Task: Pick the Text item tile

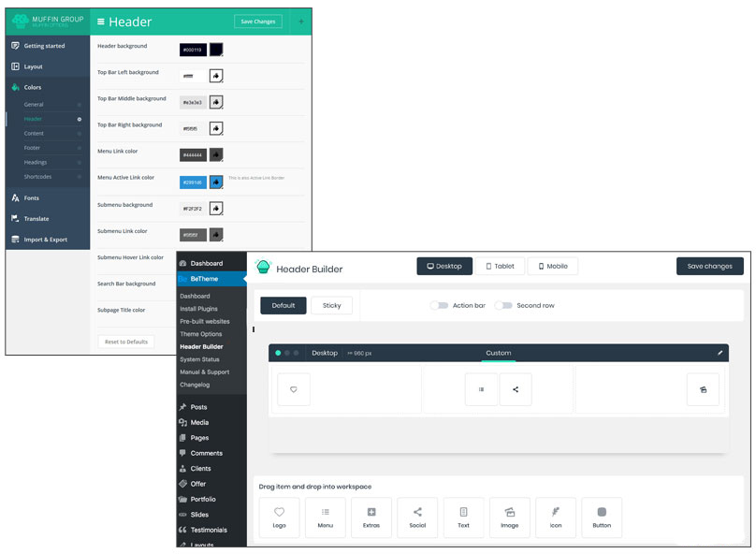Action: tap(463, 517)
